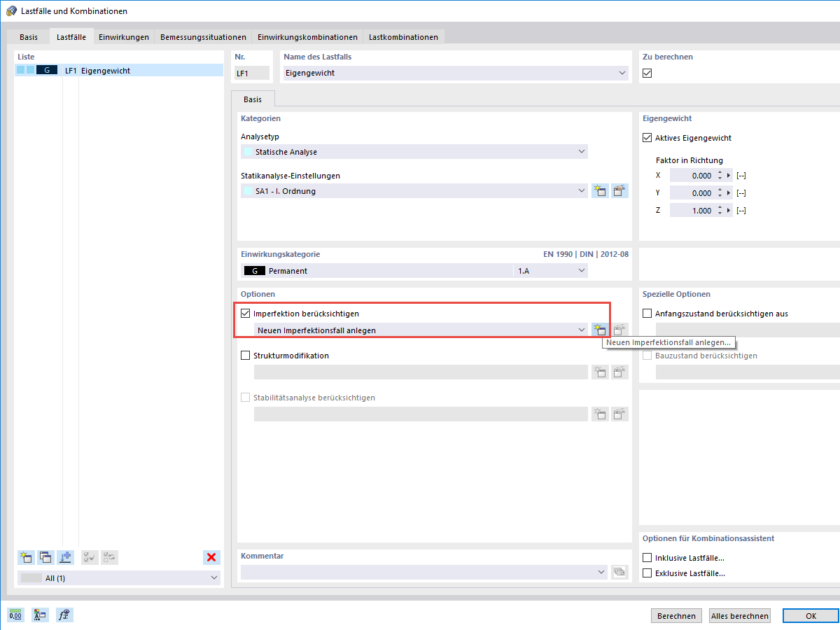
Task: Click the new structure modification icon
Action: [599, 372]
